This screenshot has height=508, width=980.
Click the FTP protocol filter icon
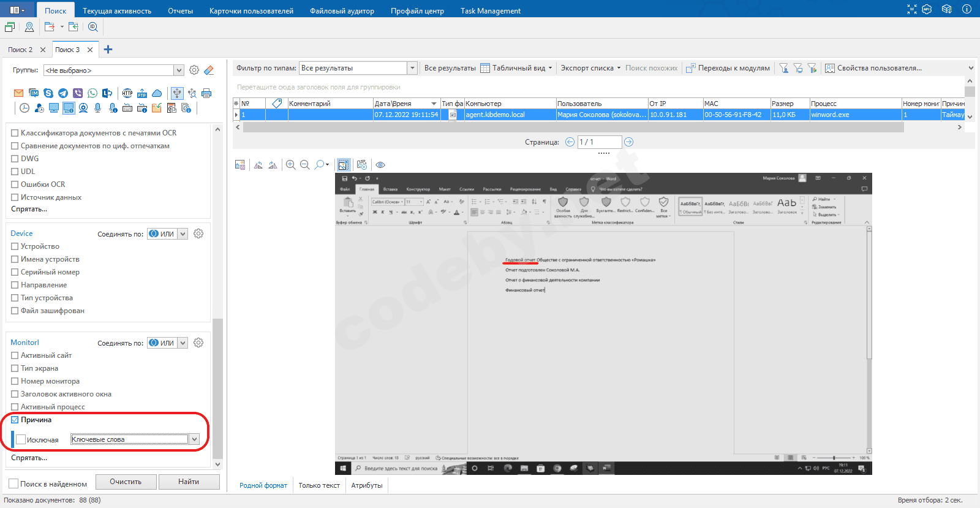point(142,93)
